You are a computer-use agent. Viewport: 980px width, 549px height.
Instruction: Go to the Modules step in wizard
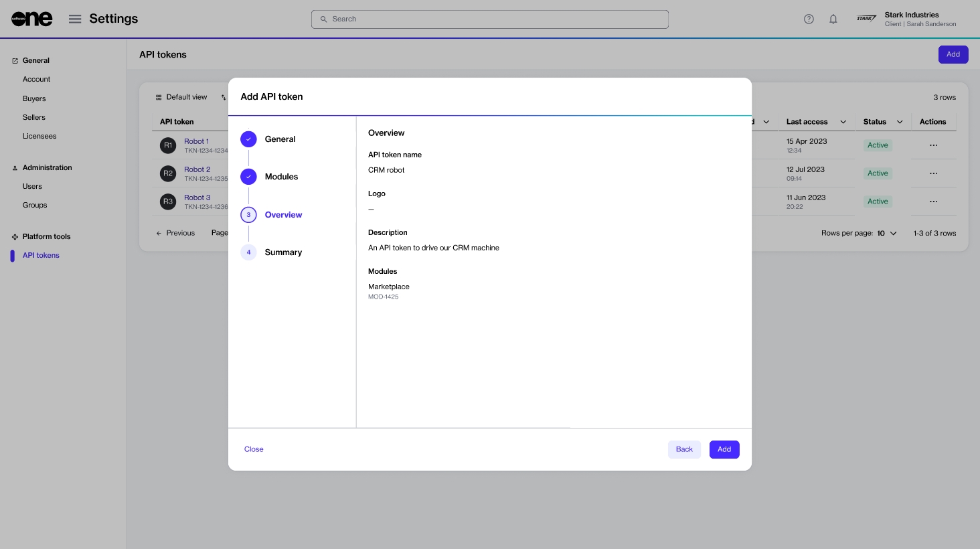pyautogui.click(x=280, y=177)
